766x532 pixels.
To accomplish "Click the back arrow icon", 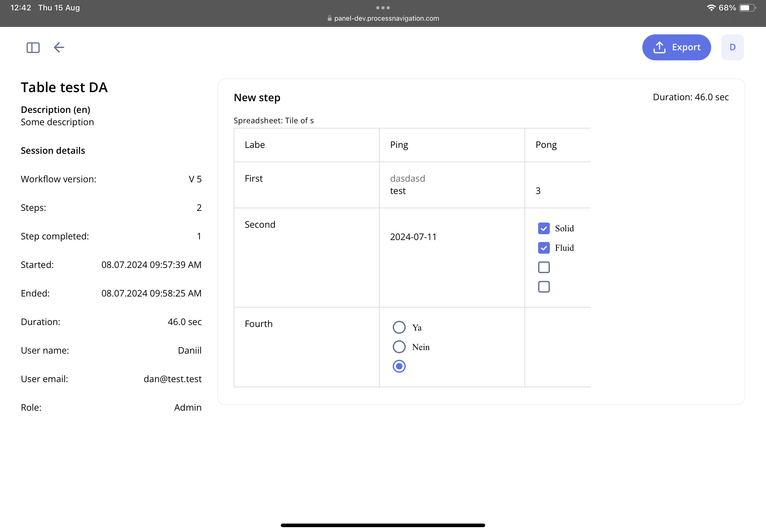I will pyautogui.click(x=59, y=47).
